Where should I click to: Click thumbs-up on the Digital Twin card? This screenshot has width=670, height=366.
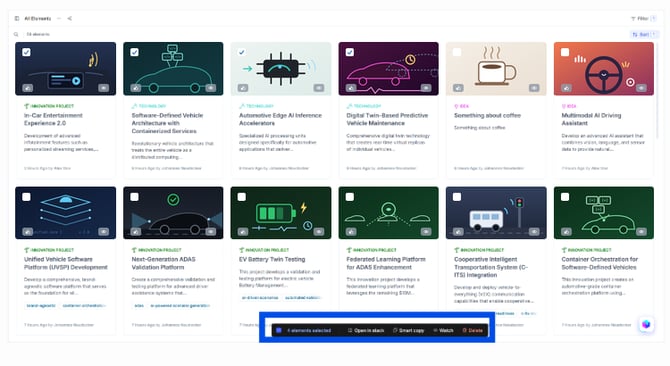point(351,88)
